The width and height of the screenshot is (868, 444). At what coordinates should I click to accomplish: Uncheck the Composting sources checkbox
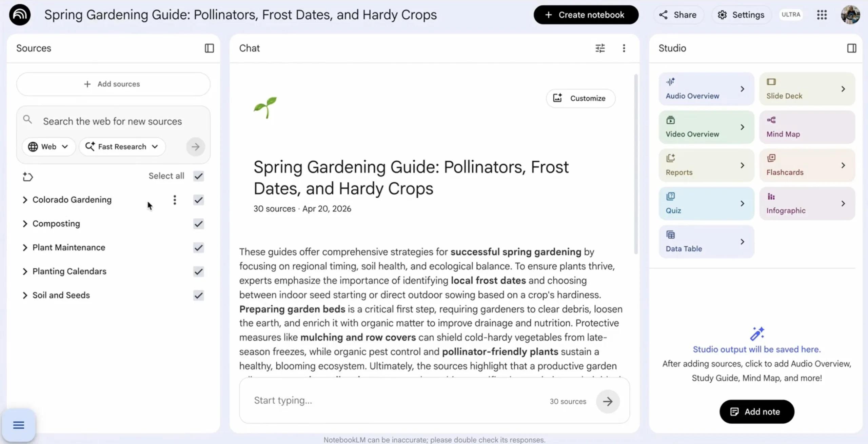tap(198, 224)
